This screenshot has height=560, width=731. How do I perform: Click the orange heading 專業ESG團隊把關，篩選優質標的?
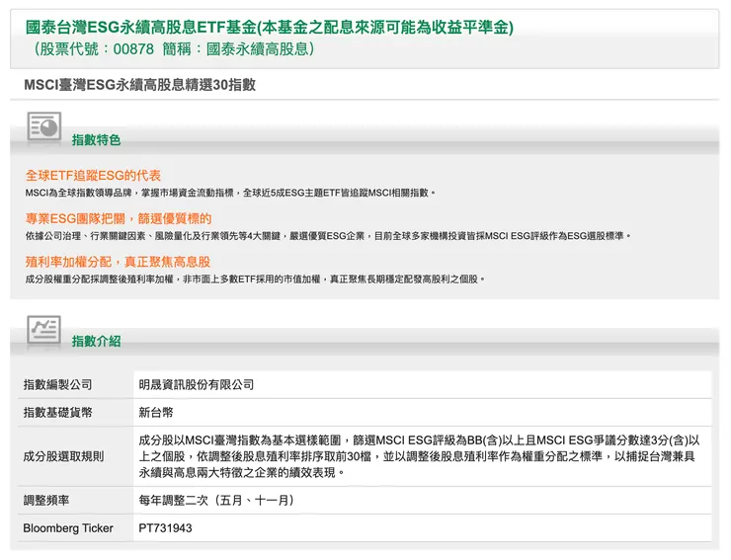pos(119,218)
